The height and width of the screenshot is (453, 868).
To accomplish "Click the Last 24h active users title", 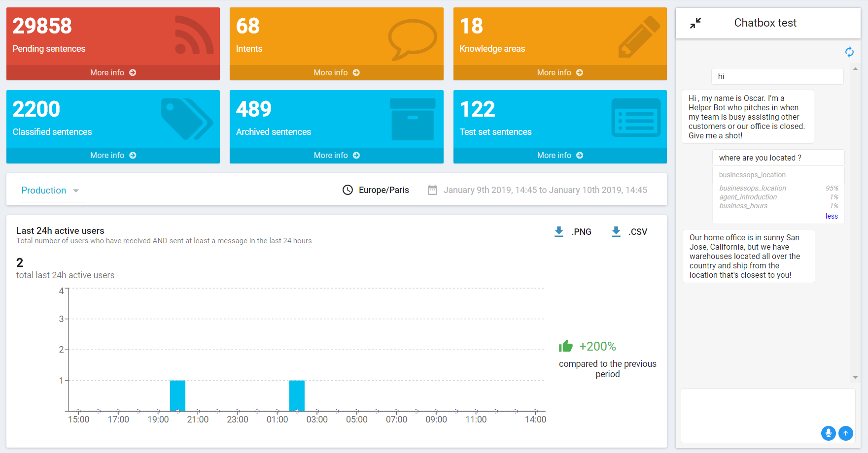I will (60, 230).
